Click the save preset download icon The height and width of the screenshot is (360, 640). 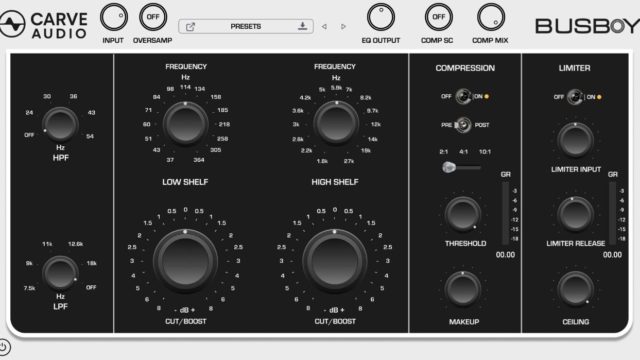coord(302,27)
